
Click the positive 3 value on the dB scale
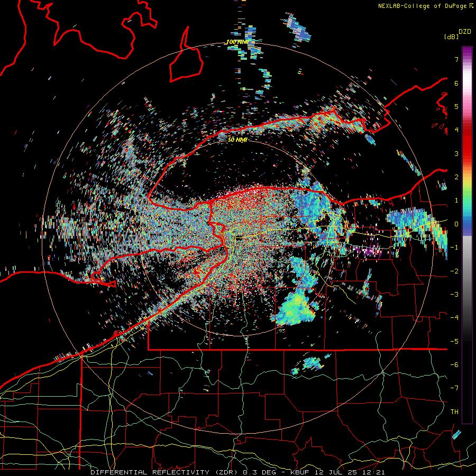coord(456,153)
